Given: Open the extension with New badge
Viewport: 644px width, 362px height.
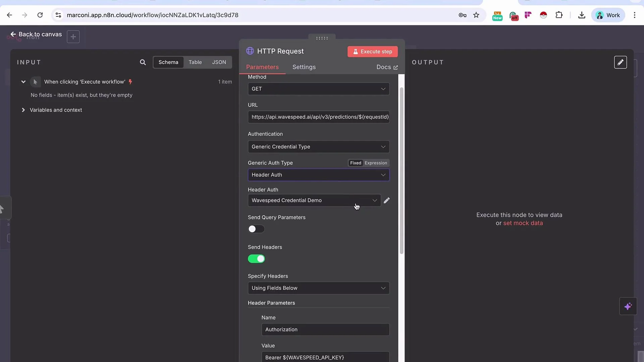Looking at the screenshot, I should coord(497,15).
